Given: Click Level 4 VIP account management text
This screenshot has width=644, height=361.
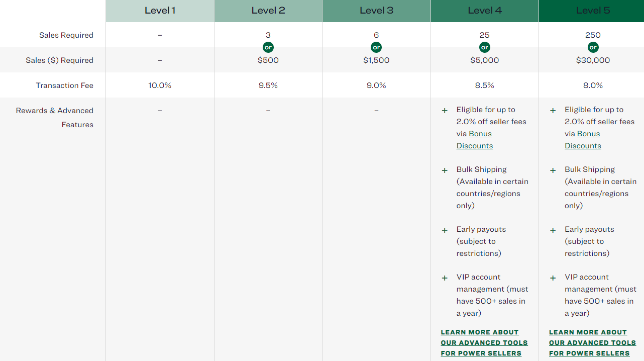Looking at the screenshot, I should [492, 295].
